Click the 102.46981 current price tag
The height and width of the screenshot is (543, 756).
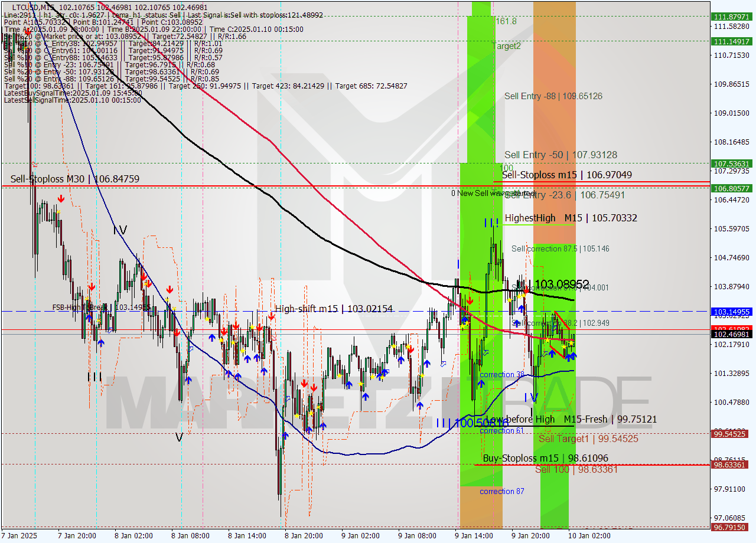click(732, 334)
